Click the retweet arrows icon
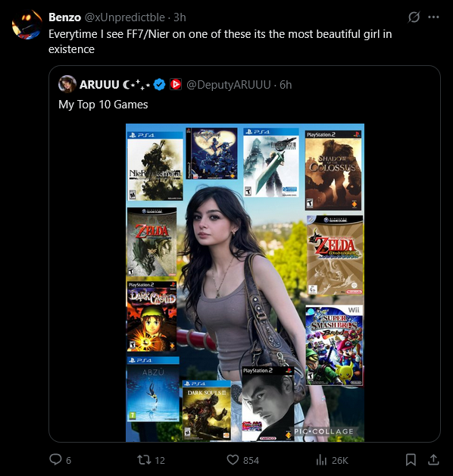The height and width of the screenshot is (476, 453). click(x=144, y=459)
